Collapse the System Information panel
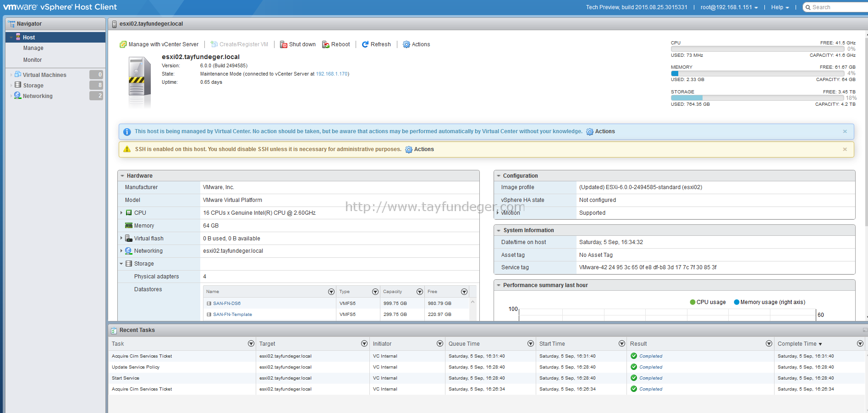 [x=499, y=230]
